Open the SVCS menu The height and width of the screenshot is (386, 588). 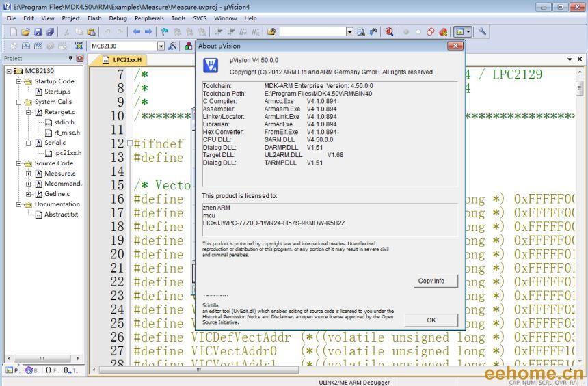200,18
